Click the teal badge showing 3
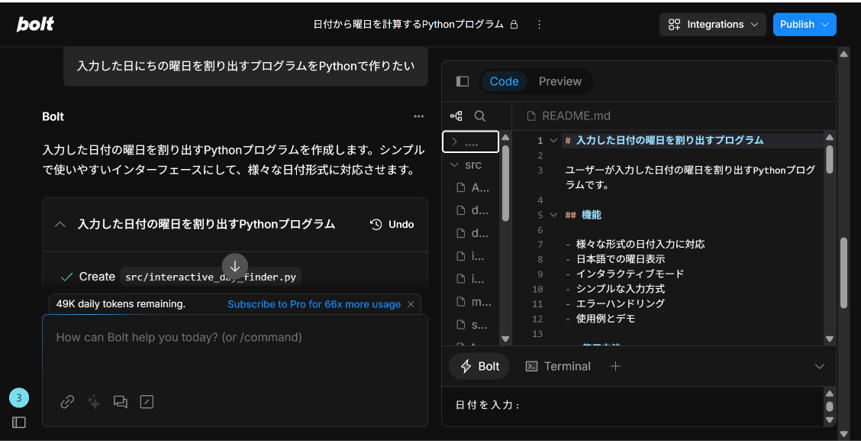Image resolution: width=861 pixels, height=441 pixels. tap(19, 398)
